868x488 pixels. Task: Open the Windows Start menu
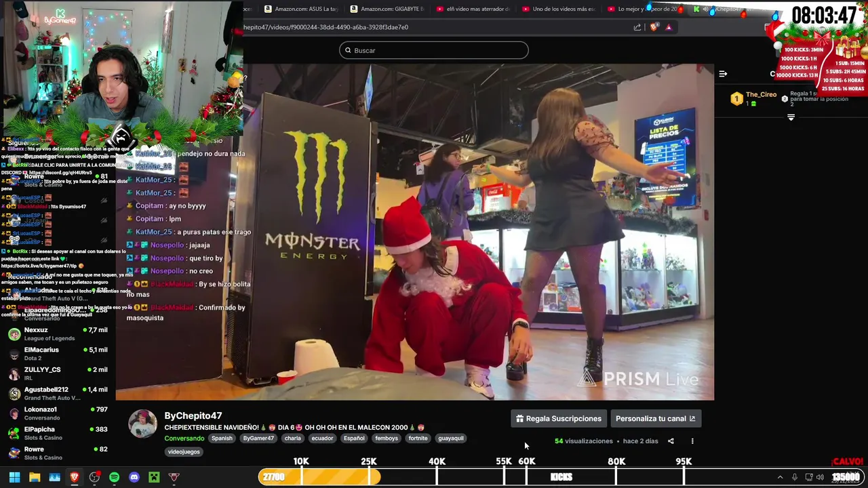tap(14, 477)
